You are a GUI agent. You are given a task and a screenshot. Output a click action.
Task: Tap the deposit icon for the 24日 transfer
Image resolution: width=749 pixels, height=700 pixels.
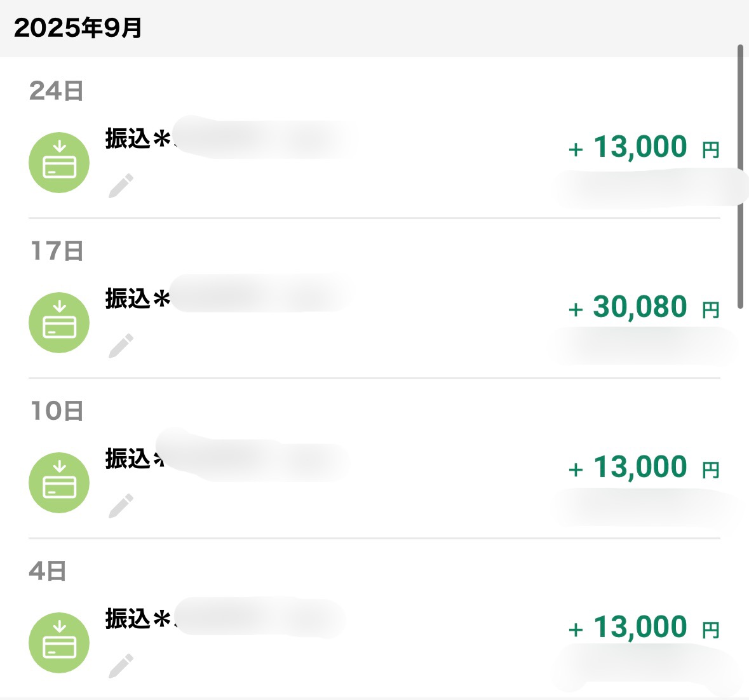click(x=59, y=163)
